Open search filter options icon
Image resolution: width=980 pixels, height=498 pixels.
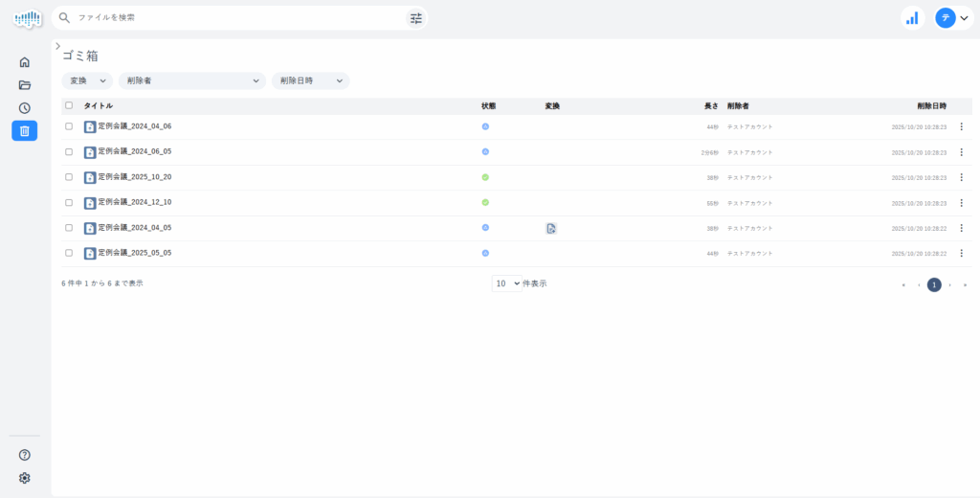tap(415, 17)
